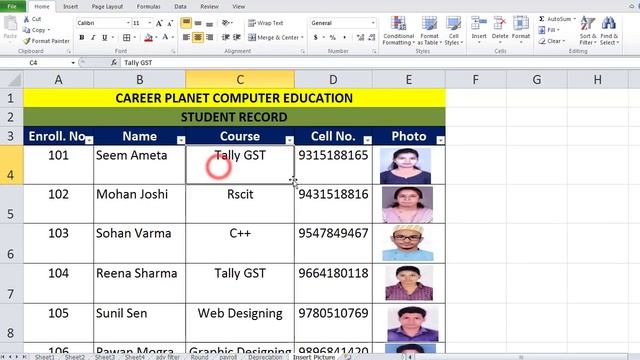Open Cell Styles gallery
Viewport: 640px width, 360px height.
coord(453,31)
